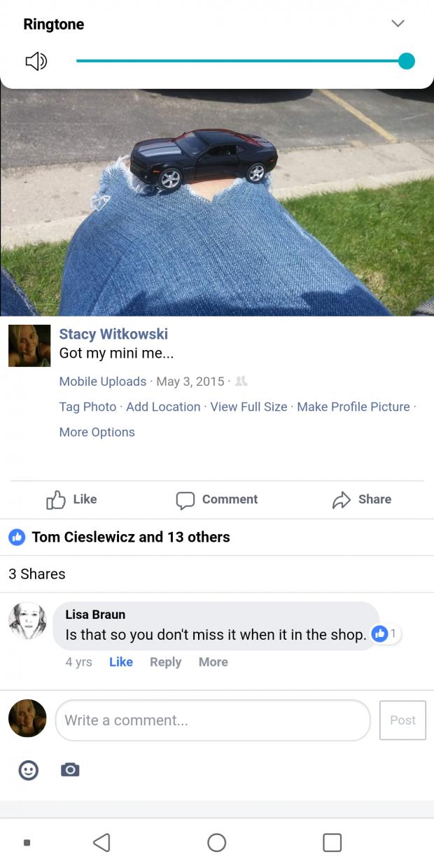Image resolution: width=434 pixels, height=868 pixels.
Task: Open More menu under Lisa Braun's comment
Action: coord(213,662)
